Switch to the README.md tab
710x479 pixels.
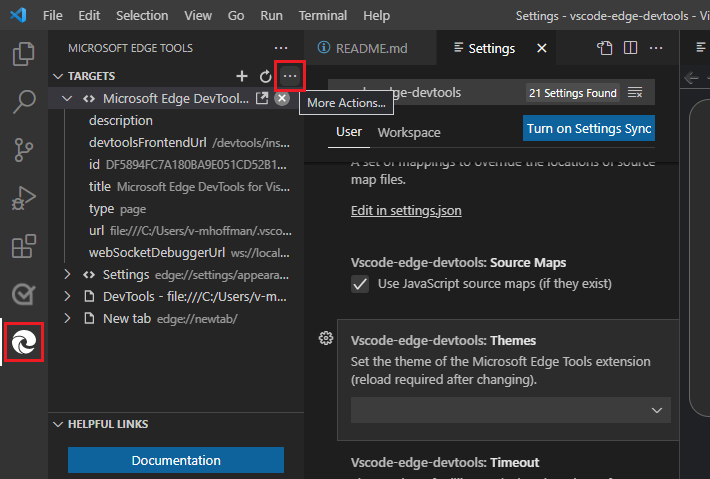click(371, 48)
